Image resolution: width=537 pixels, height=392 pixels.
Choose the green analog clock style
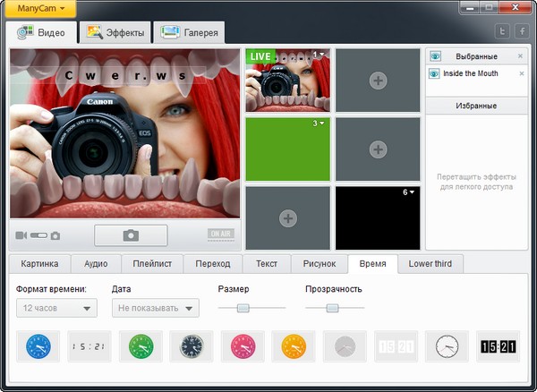(x=140, y=346)
